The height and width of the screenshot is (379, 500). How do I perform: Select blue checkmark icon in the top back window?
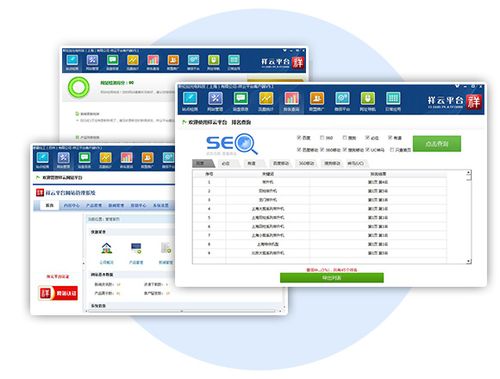[72, 60]
